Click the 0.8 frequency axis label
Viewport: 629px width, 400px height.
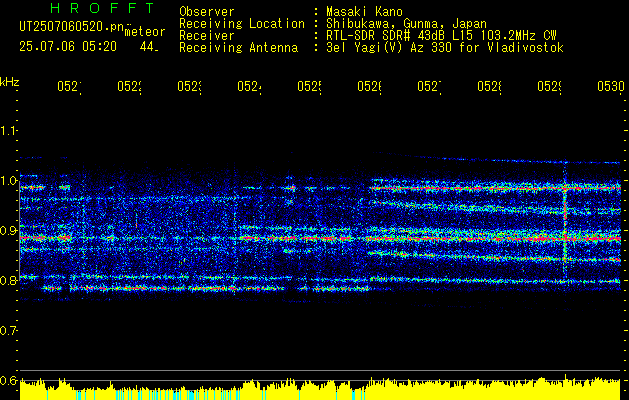pos(8,280)
